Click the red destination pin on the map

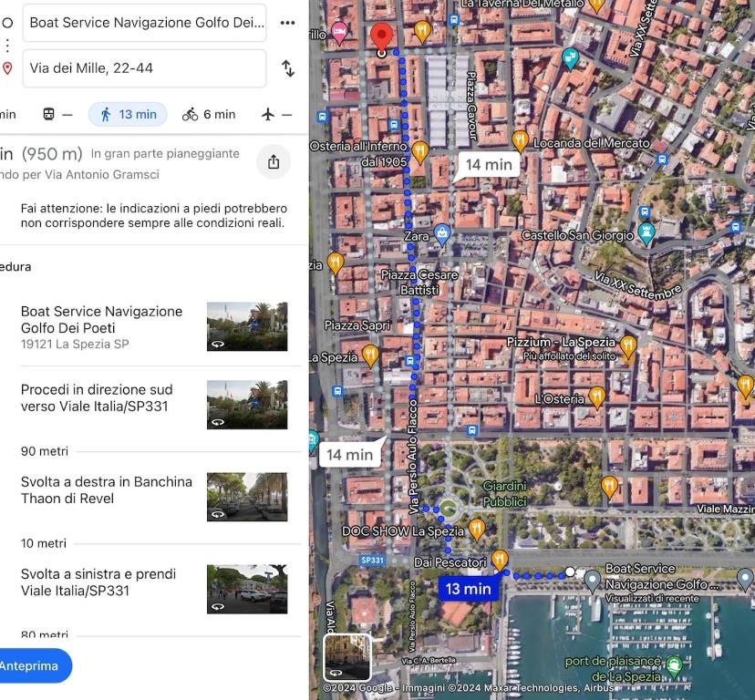click(x=381, y=37)
